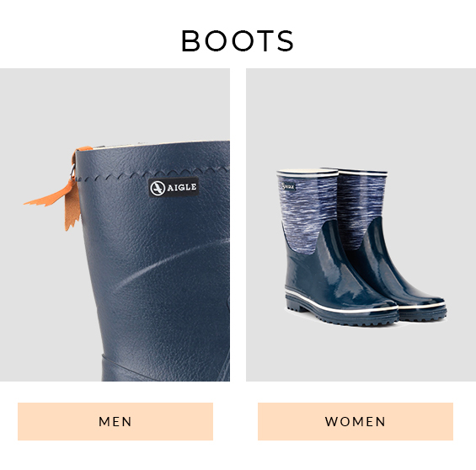The image size is (476, 470).
Task: Click the small Aigle logo on women's boot
Action: click(x=288, y=186)
